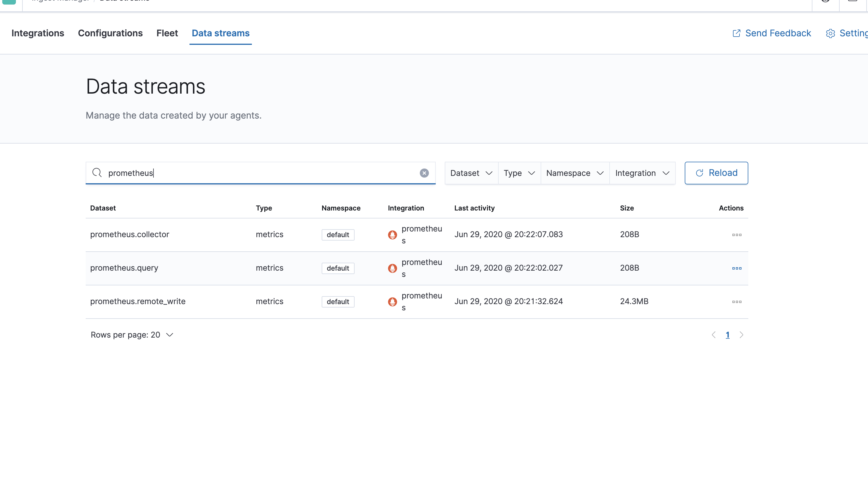Screen dimensions: 868x480
Task: Click the Reload button
Action: (716, 173)
